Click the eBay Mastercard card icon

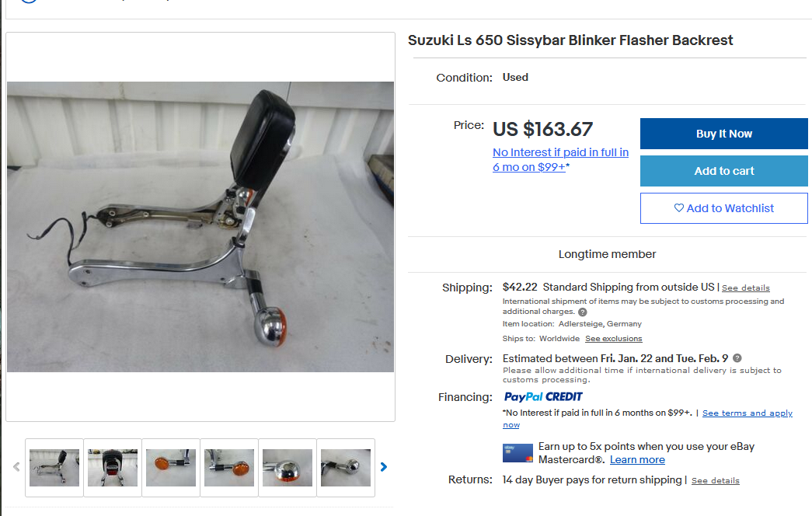(x=518, y=453)
